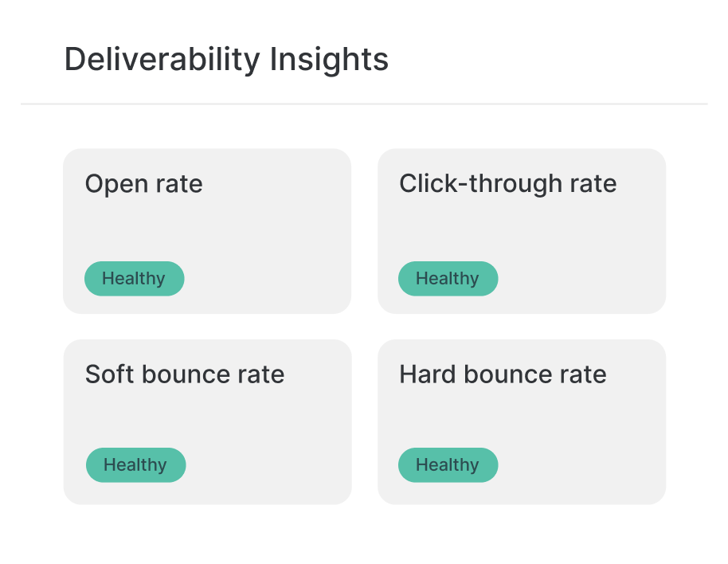
Task: Click the Deliverability Insights heading
Action: (226, 60)
